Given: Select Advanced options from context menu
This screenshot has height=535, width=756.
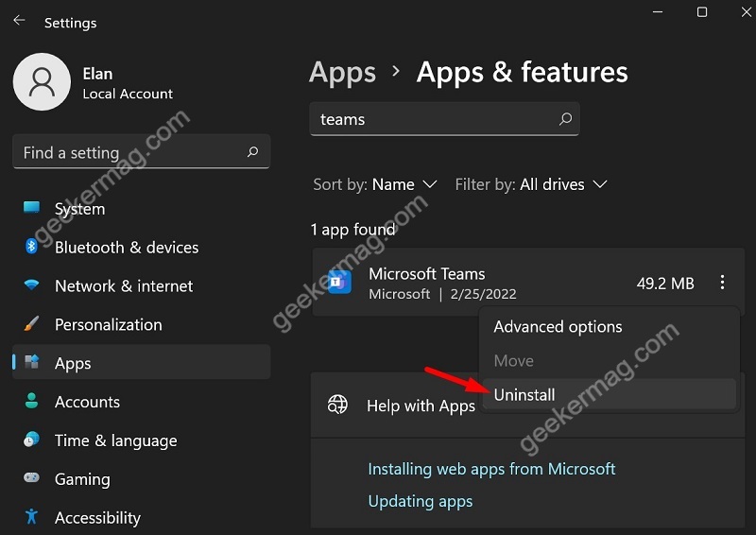Looking at the screenshot, I should 610,327.
